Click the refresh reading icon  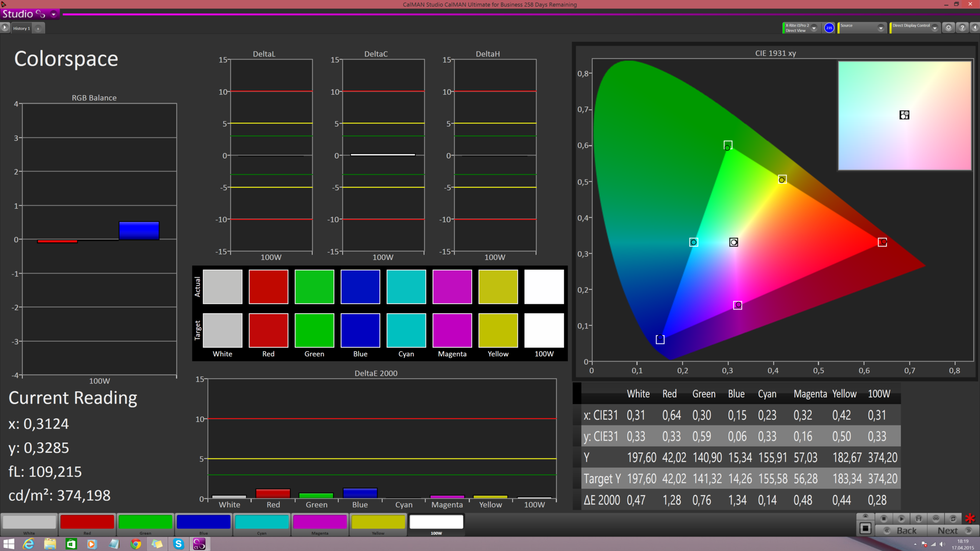pos(952,518)
